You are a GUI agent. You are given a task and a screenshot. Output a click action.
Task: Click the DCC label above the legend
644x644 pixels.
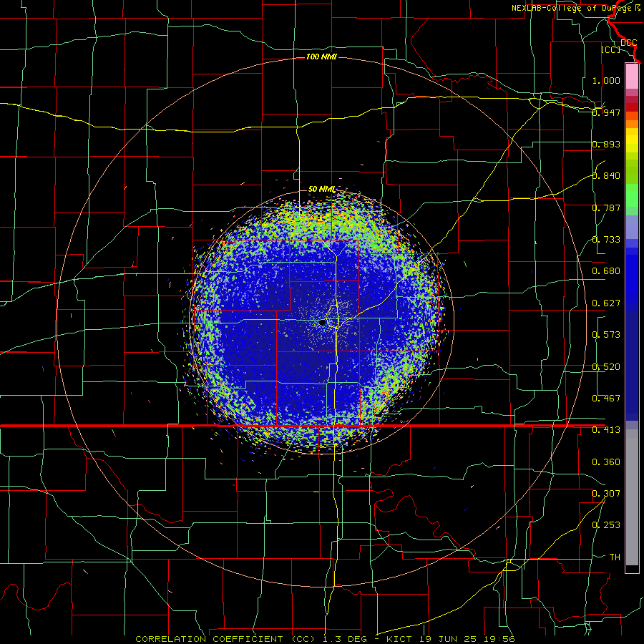coord(629,43)
